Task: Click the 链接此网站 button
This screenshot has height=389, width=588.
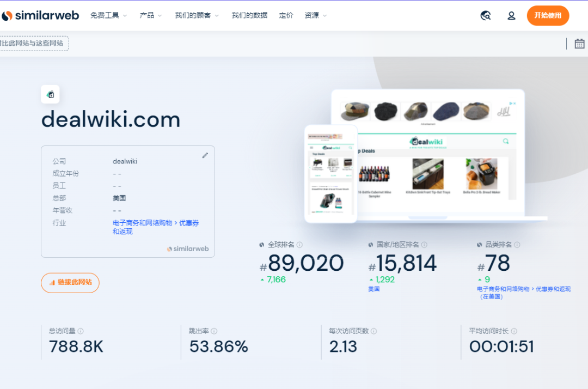Action: (70, 282)
